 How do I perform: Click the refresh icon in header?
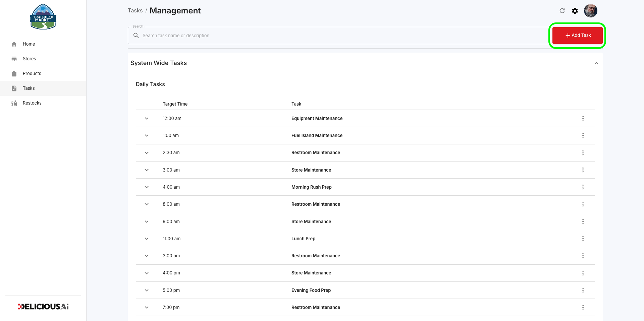562,11
